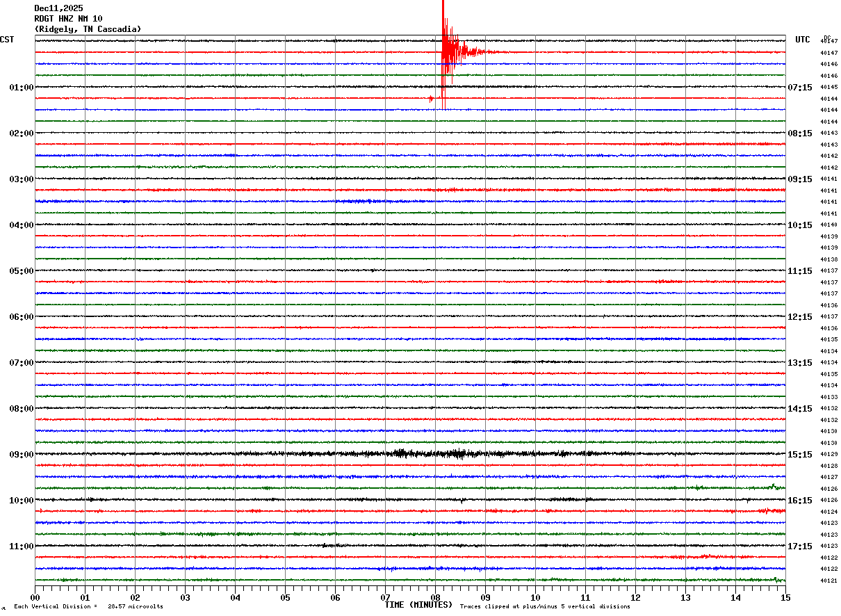Click the DC value 40121
Image resolution: width=841 pixels, height=616 pixels.
pos(828,581)
